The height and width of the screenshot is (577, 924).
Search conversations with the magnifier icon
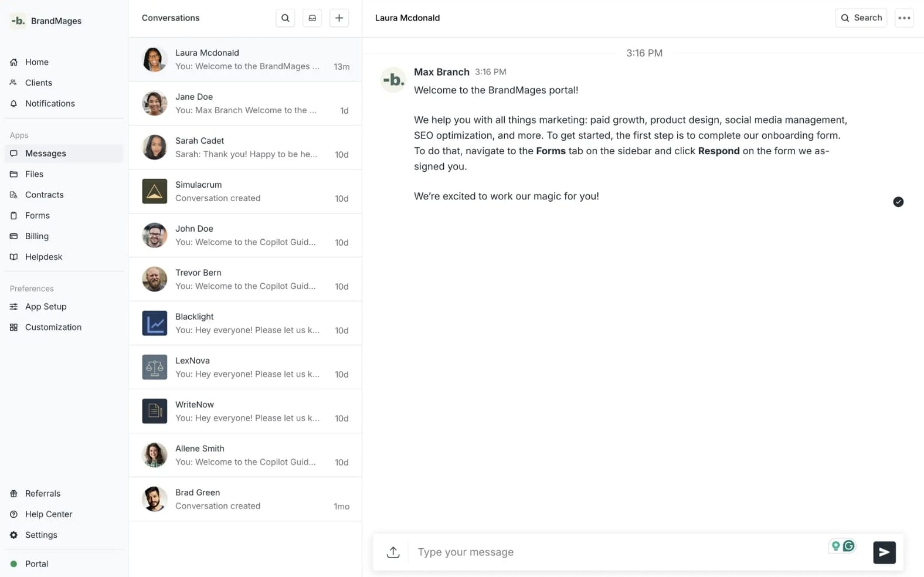285,18
